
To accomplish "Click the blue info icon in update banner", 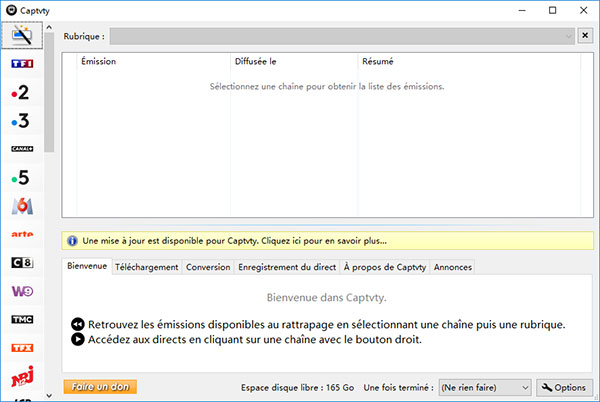I will coord(72,241).
